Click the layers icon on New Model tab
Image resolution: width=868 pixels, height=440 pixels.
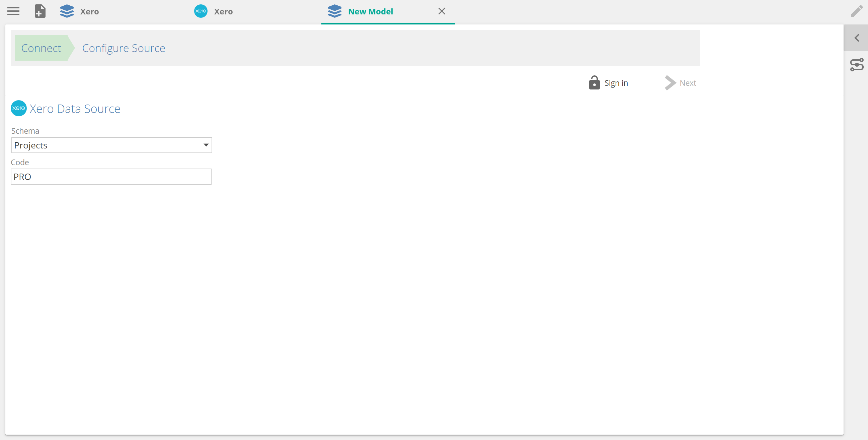point(335,11)
